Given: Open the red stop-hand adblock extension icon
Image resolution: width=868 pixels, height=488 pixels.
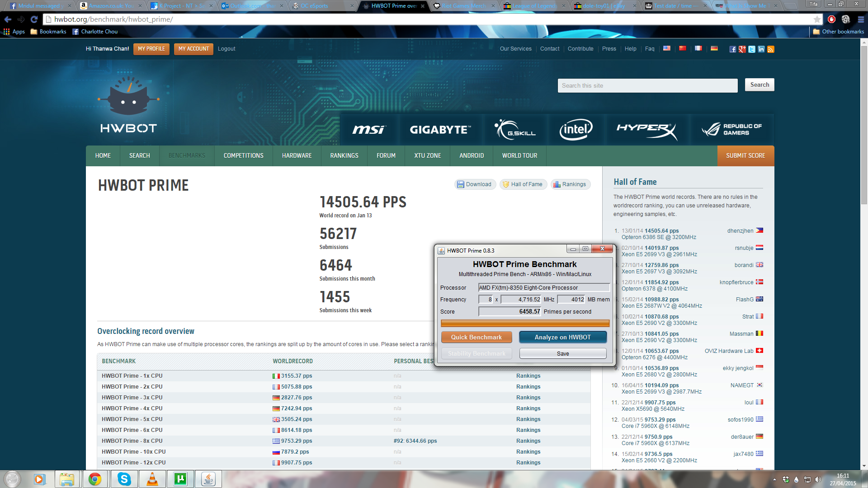Looking at the screenshot, I should pos(831,19).
